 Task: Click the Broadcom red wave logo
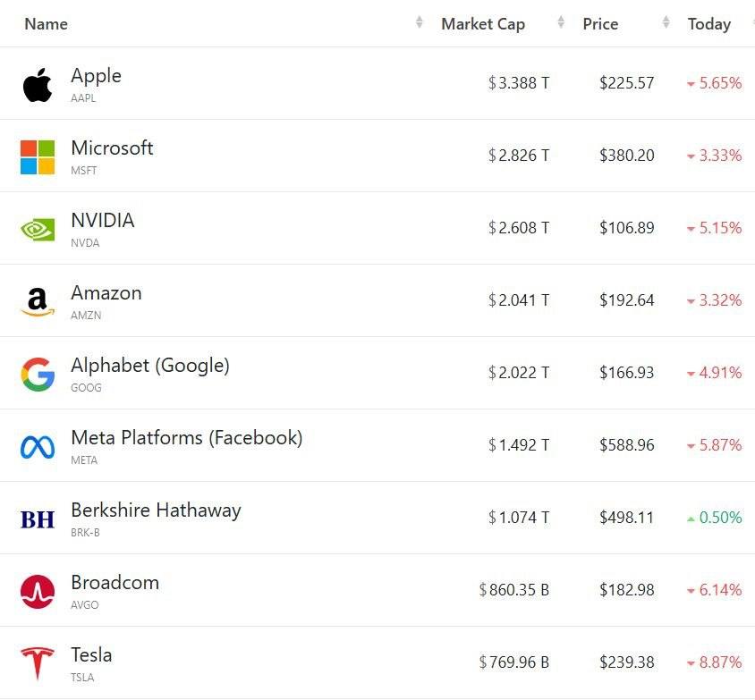tap(38, 591)
